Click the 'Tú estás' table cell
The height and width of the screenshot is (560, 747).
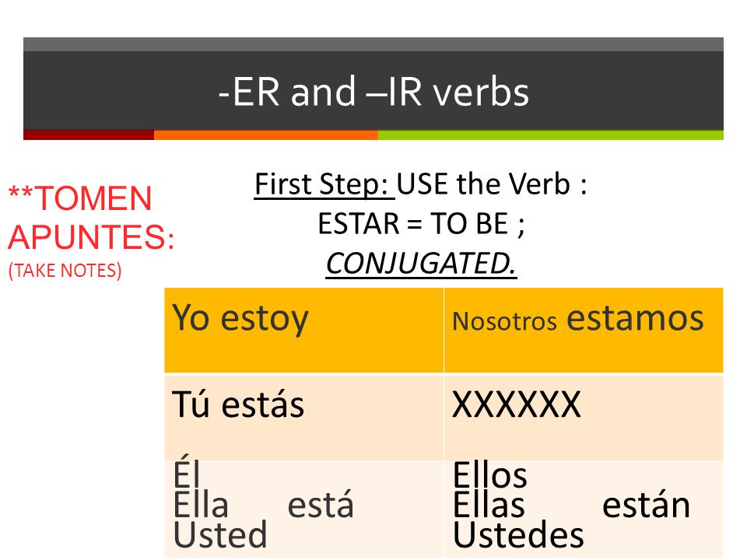point(304,417)
